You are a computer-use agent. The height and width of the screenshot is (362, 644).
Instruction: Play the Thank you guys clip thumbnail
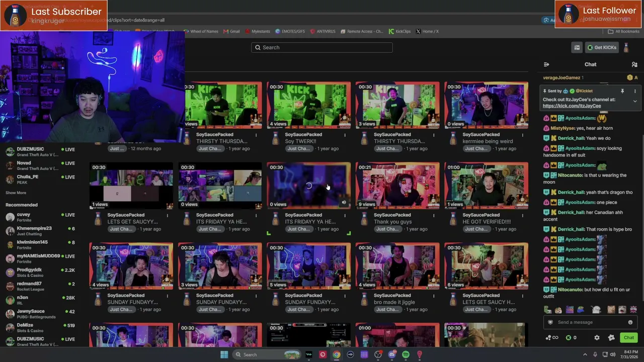click(x=397, y=186)
